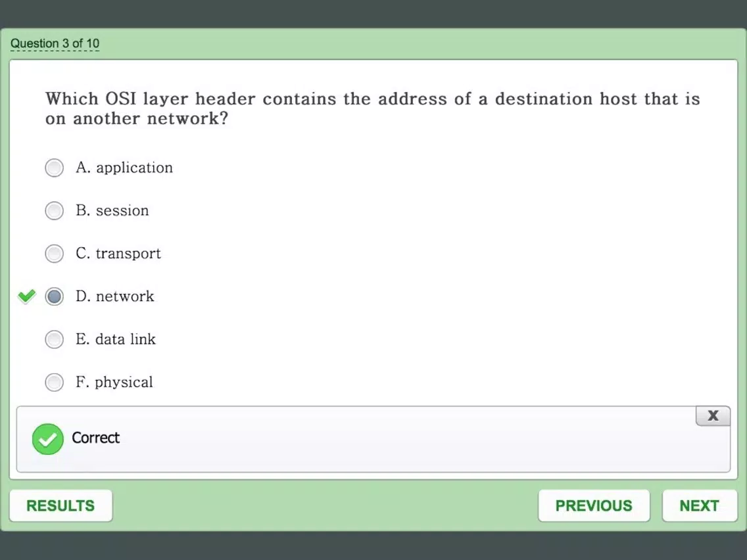Image resolution: width=747 pixels, height=560 pixels.
Task: Choose the F. physical radio button
Action: tap(55, 382)
